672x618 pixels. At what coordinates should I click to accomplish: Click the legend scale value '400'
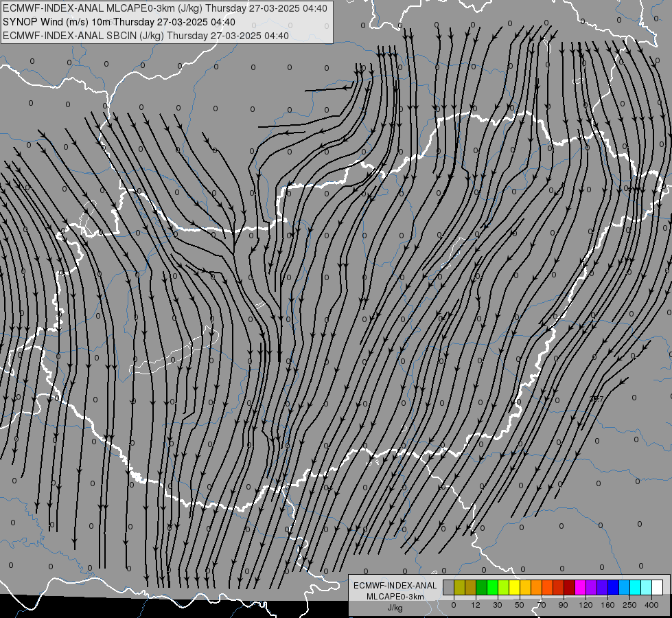tap(651, 605)
